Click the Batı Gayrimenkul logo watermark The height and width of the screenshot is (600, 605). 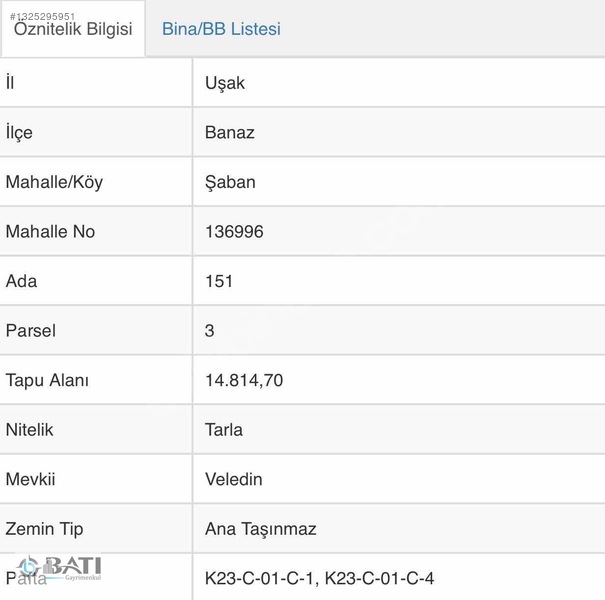tap(59, 567)
